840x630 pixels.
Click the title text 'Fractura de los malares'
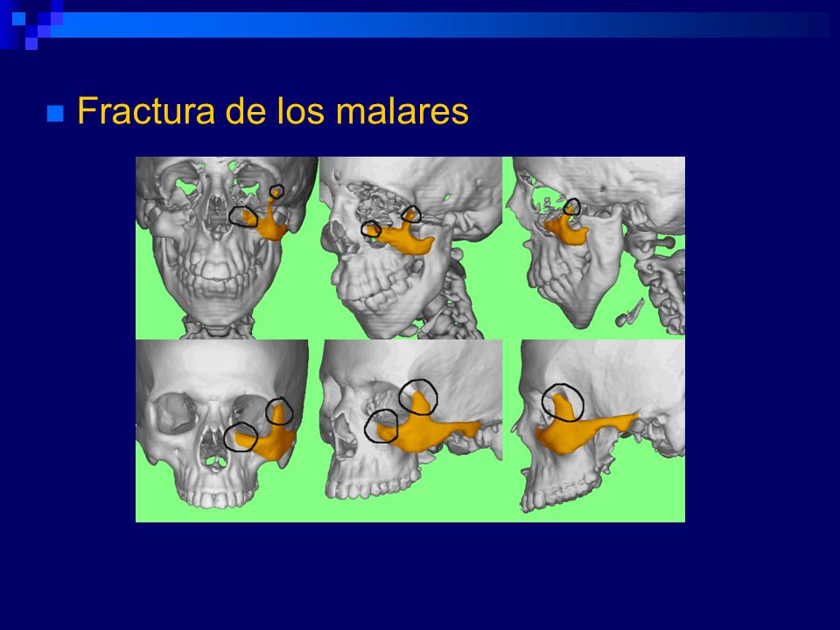273,111
